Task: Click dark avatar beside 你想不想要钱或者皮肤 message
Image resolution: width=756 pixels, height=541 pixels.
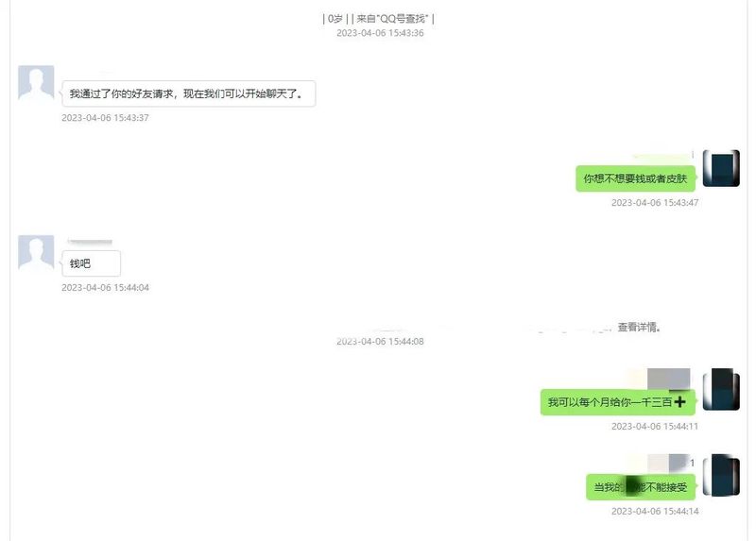Action: [721, 168]
